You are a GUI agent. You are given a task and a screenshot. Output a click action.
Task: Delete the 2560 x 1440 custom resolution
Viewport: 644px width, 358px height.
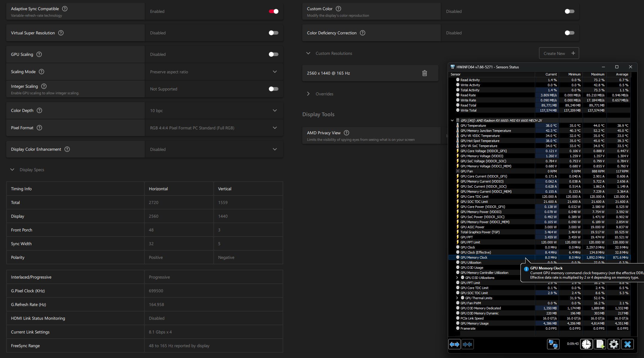(424, 73)
